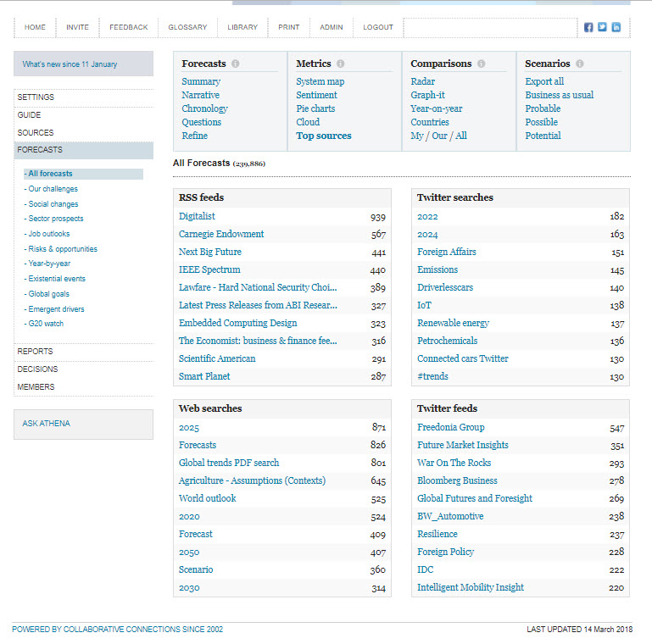Open ADMIN in top navigation

click(x=332, y=27)
